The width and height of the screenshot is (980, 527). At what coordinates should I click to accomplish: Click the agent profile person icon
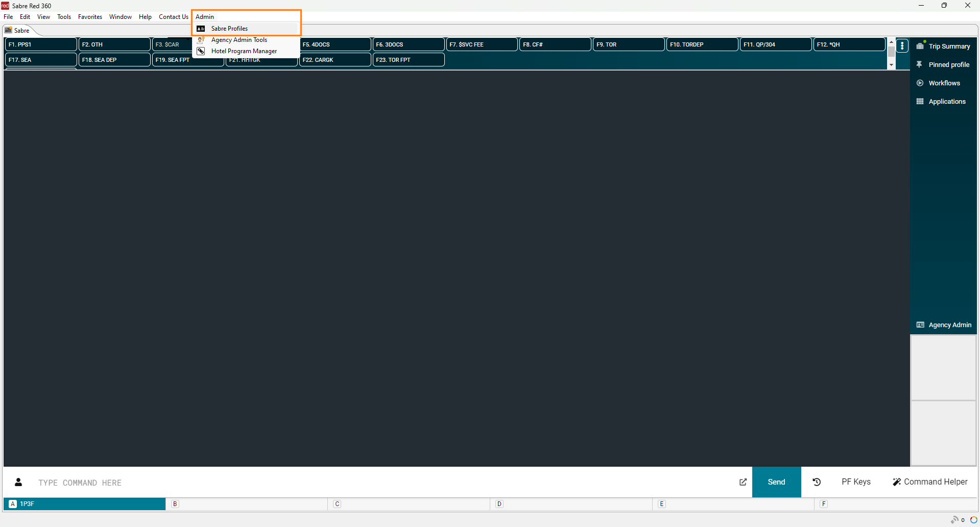pyautogui.click(x=18, y=482)
